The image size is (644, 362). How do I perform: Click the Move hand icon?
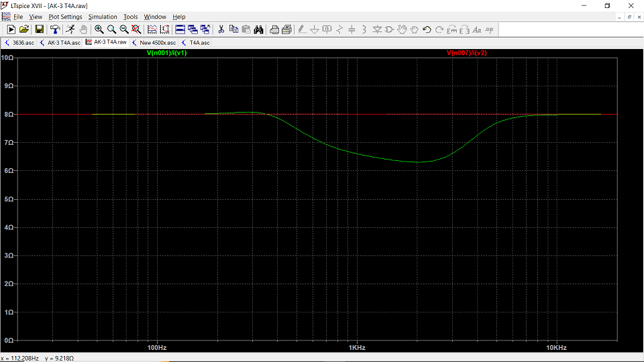(402, 29)
